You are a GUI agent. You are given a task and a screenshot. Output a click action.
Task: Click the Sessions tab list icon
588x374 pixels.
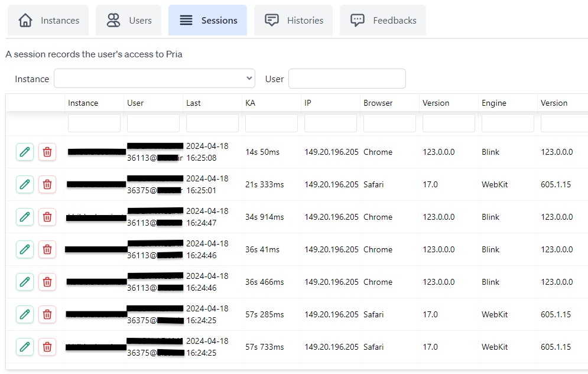(x=185, y=19)
